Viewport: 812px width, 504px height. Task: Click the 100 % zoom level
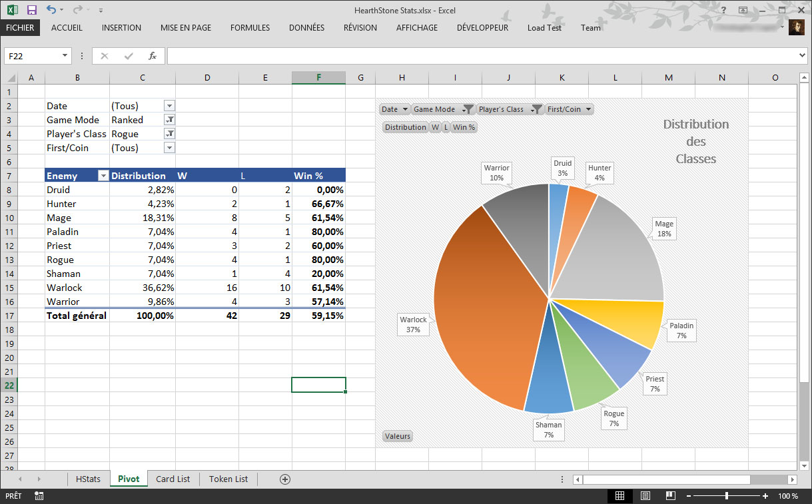tap(788, 496)
